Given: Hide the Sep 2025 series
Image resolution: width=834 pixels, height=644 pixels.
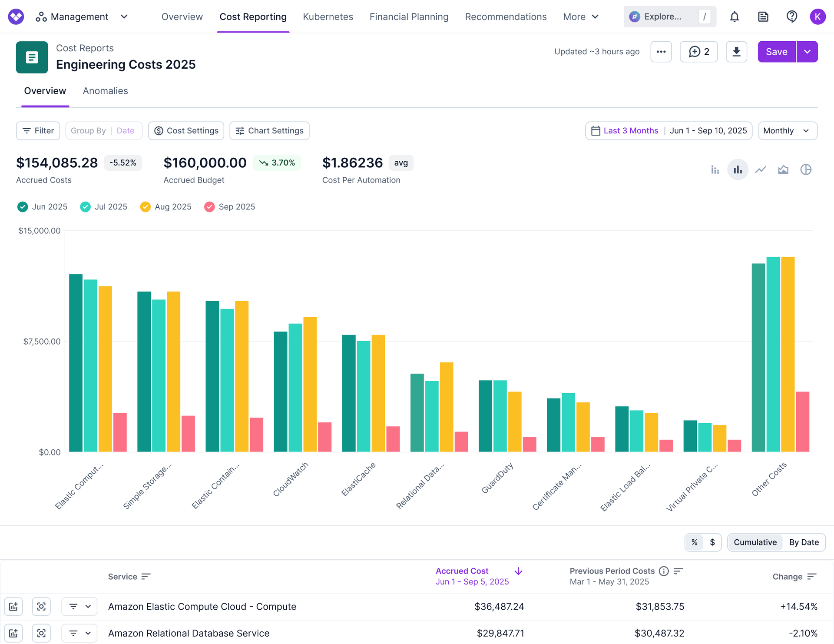Looking at the screenshot, I should coord(209,207).
